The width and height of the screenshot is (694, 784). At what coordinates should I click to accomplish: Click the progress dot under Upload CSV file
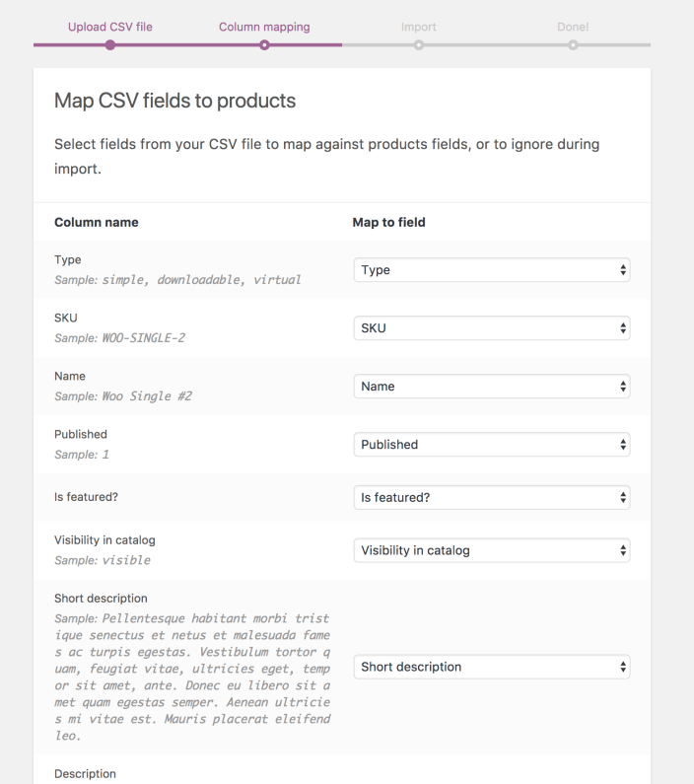coord(109,44)
